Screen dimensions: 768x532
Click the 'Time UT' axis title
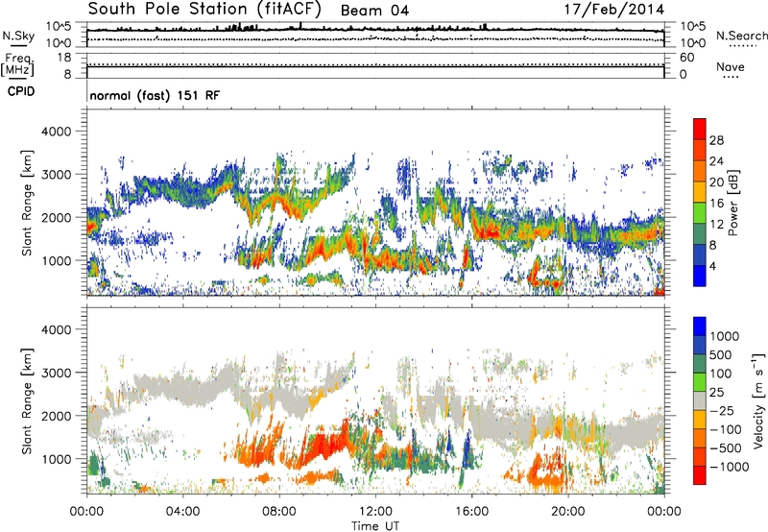click(x=375, y=526)
